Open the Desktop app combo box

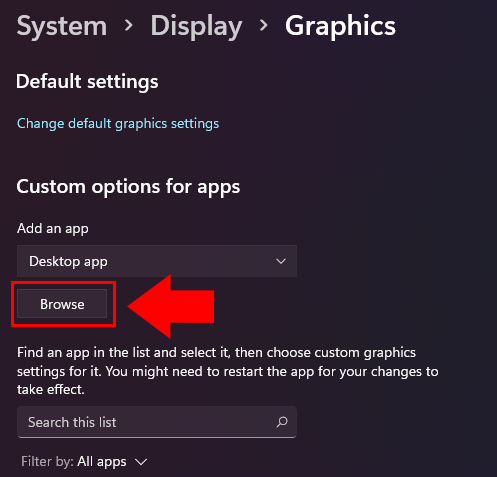157,261
